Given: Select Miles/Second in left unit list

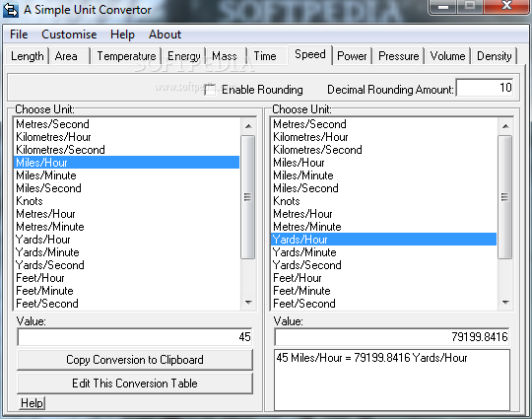Looking at the screenshot, I should (x=126, y=188).
